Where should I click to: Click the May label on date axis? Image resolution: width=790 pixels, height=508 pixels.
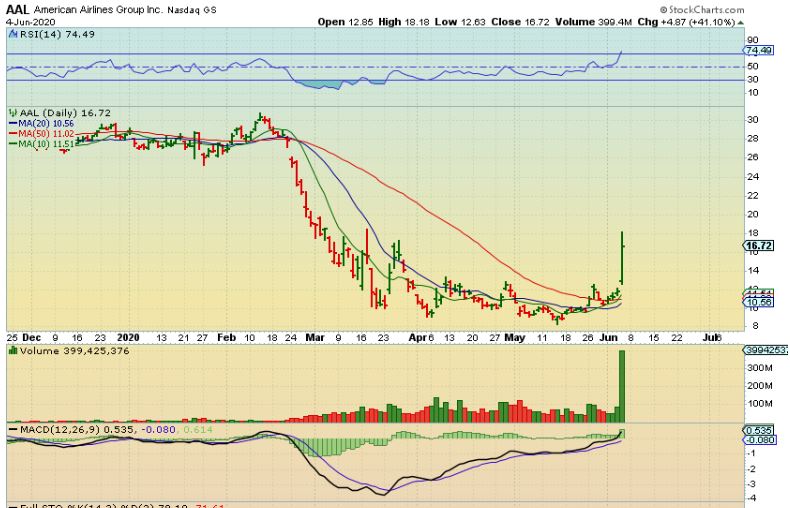[x=514, y=337]
